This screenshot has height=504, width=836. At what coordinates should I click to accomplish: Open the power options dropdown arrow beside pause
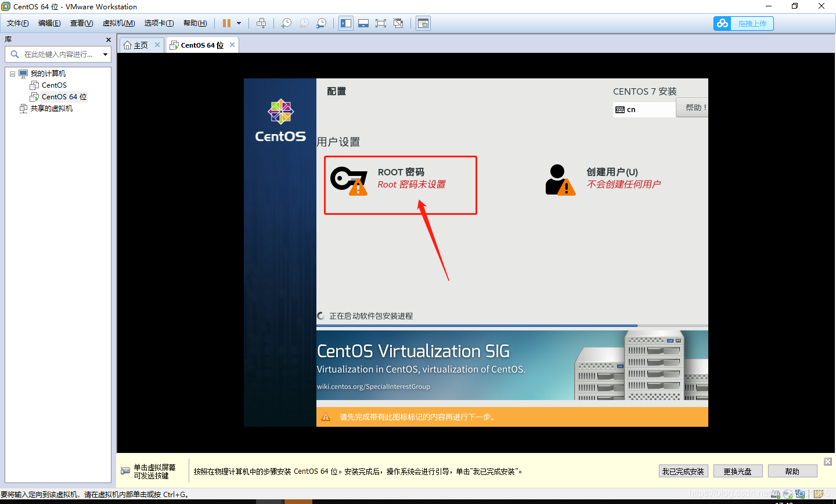(x=239, y=23)
